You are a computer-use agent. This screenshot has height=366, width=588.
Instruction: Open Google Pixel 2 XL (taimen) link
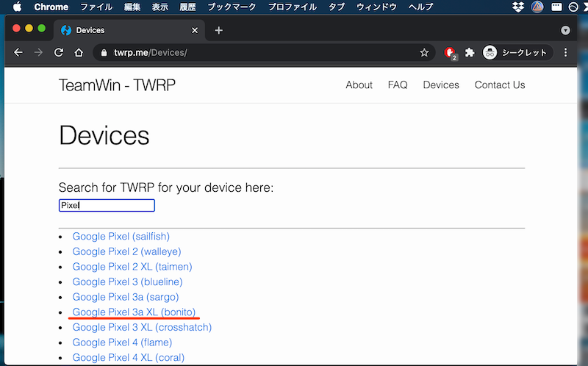(132, 267)
